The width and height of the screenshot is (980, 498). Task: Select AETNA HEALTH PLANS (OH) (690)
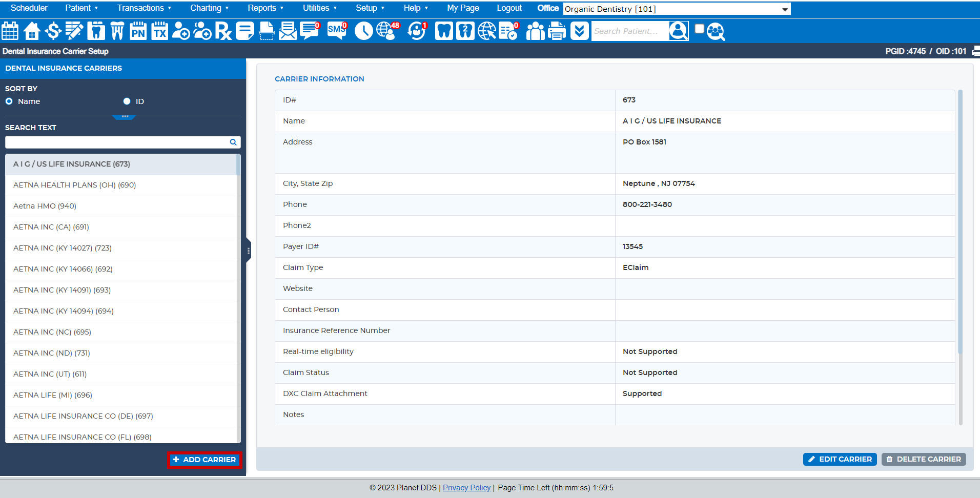[x=120, y=185]
